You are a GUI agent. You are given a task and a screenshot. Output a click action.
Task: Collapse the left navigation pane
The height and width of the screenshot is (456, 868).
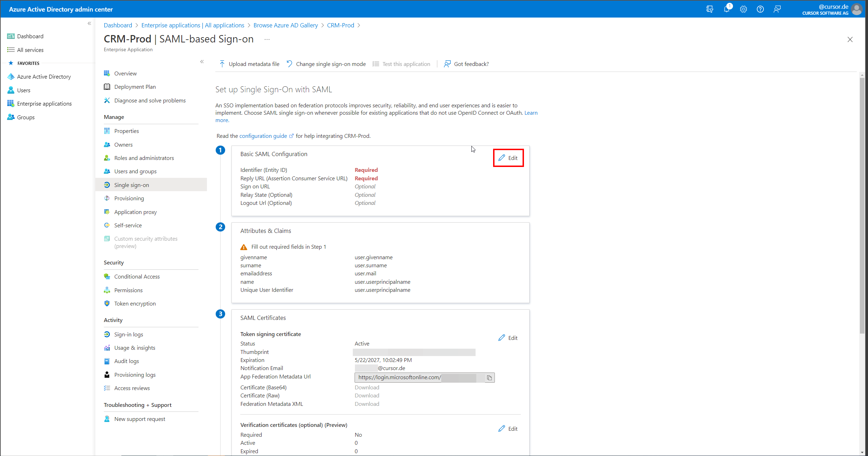(x=89, y=23)
